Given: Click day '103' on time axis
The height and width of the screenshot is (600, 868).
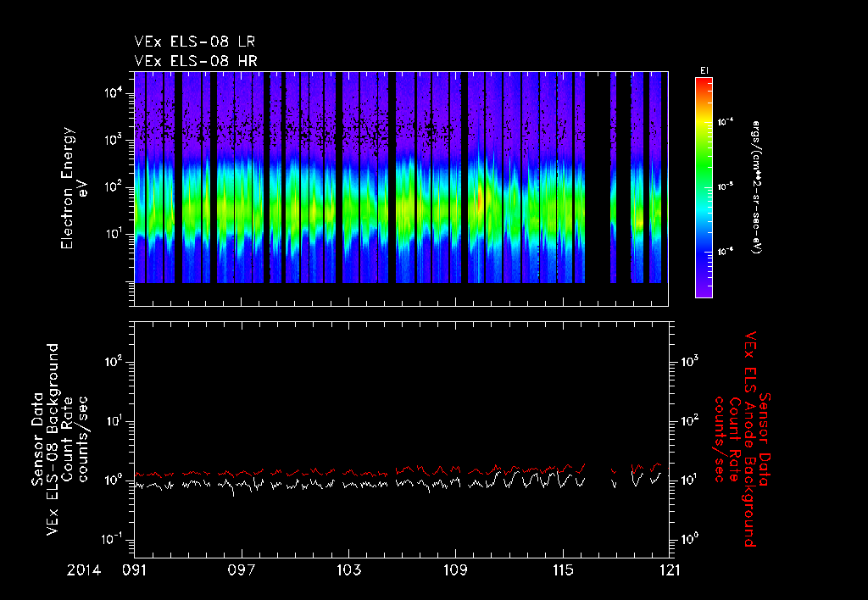Looking at the screenshot, I should click(x=348, y=570).
